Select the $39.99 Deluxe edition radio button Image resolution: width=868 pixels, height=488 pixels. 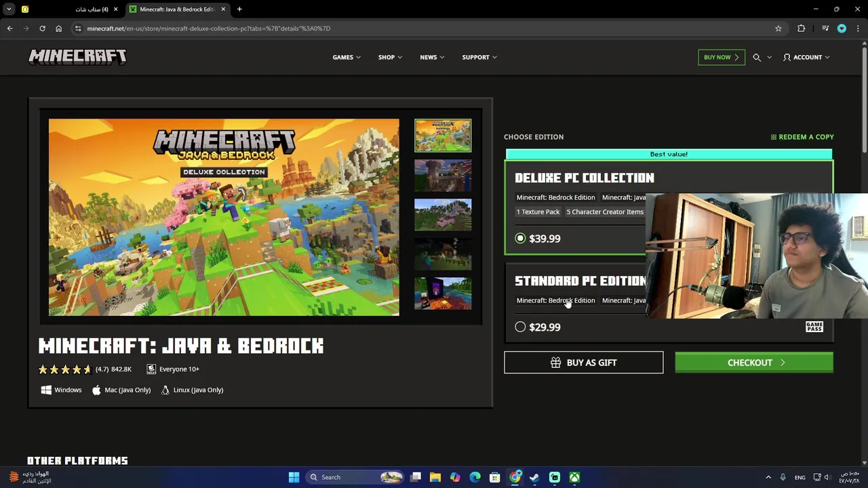[520, 239]
